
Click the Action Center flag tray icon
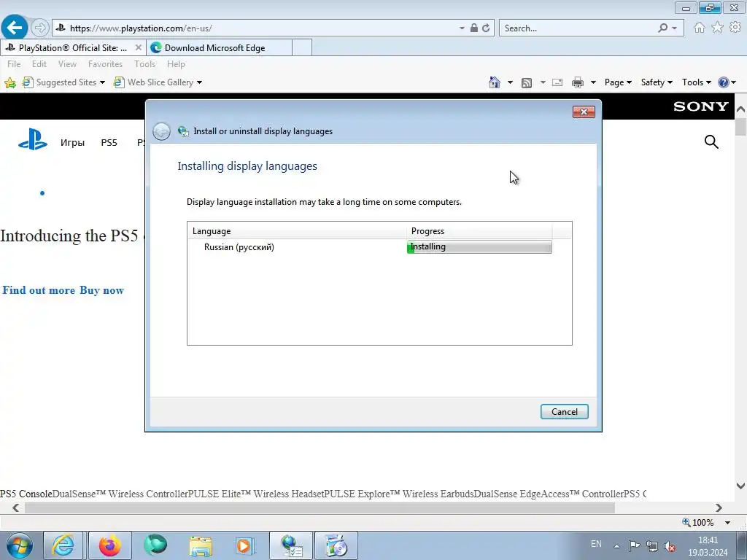point(634,546)
